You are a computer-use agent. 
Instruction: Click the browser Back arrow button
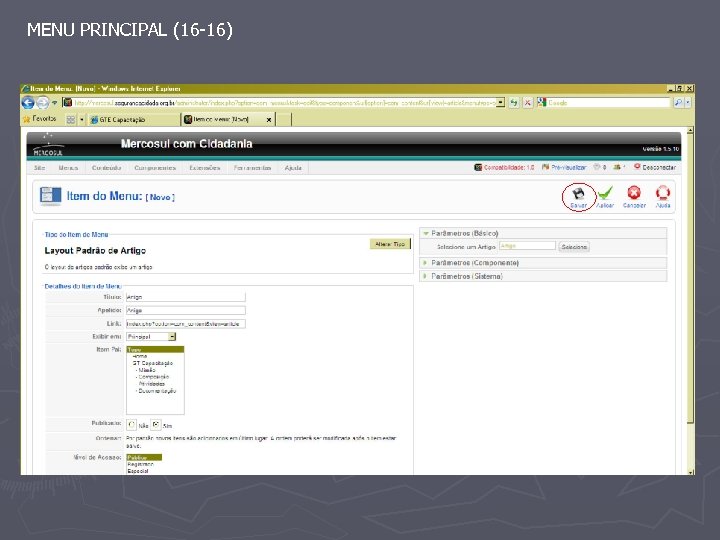tap(28, 103)
